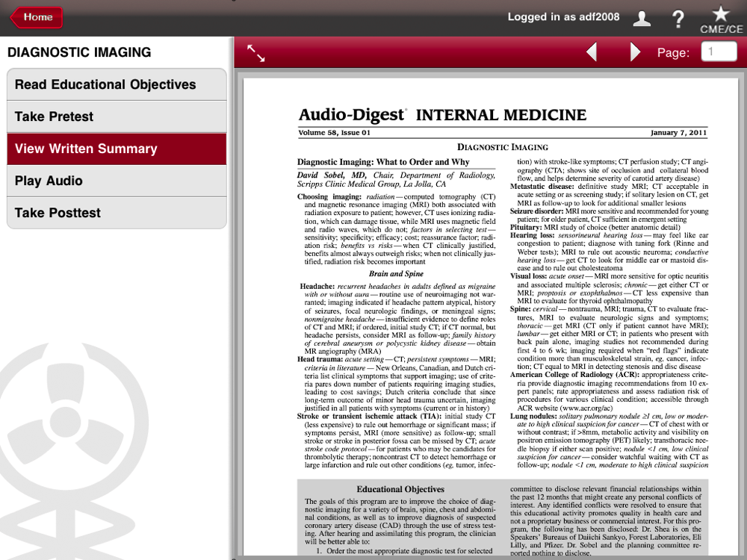Open the user profile icon

[x=642, y=19]
